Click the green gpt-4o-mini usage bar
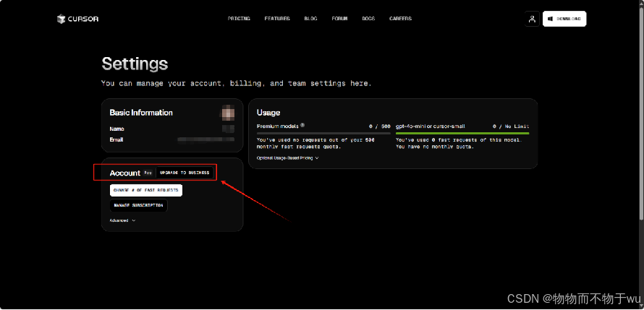This screenshot has width=644, height=310. (x=462, y=133)
